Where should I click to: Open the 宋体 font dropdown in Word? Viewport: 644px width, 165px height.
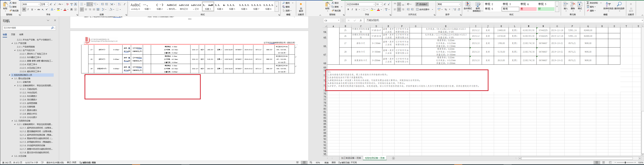(39, 4)
